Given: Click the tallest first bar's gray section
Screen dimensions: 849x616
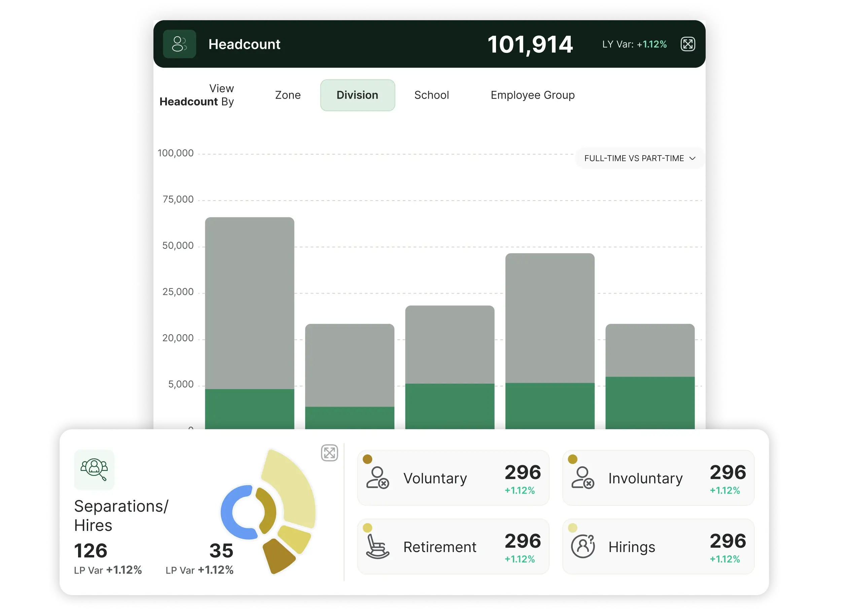Looking at the screenshot, I should [x=250, y=303].
